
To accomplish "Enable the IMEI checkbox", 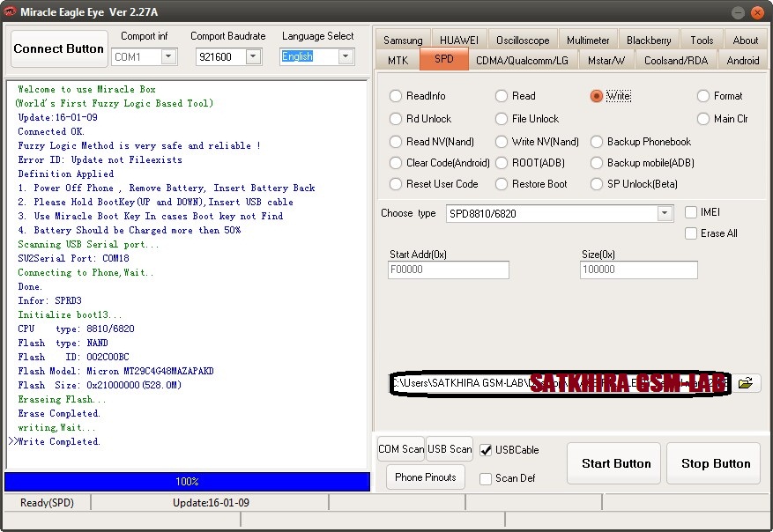I will pos(691,211).
